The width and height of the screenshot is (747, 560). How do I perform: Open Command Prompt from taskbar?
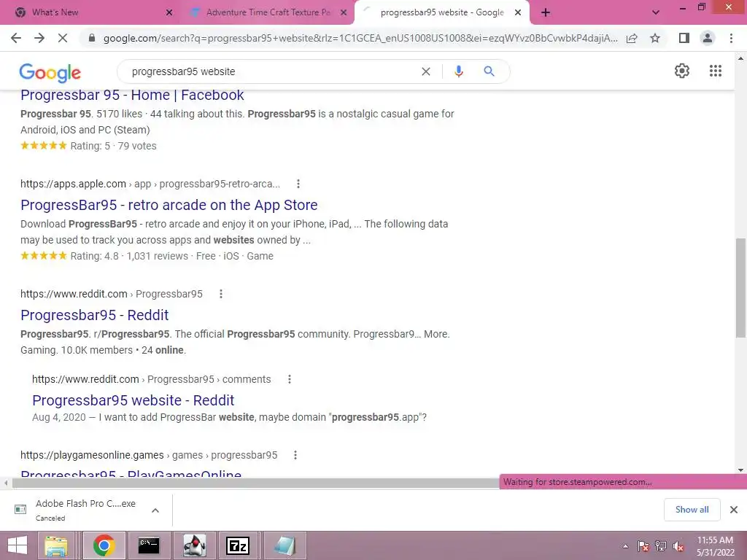[x=149, y=545]
